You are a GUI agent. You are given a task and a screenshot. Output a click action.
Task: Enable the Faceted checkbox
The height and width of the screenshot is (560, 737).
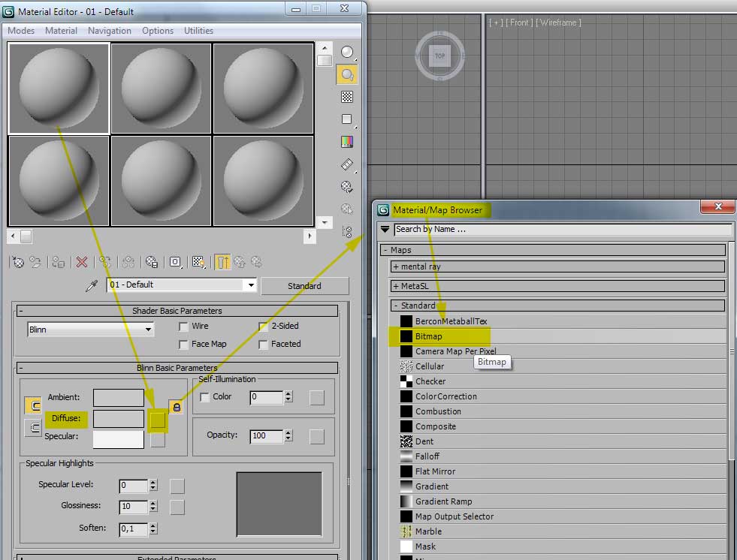263,345
